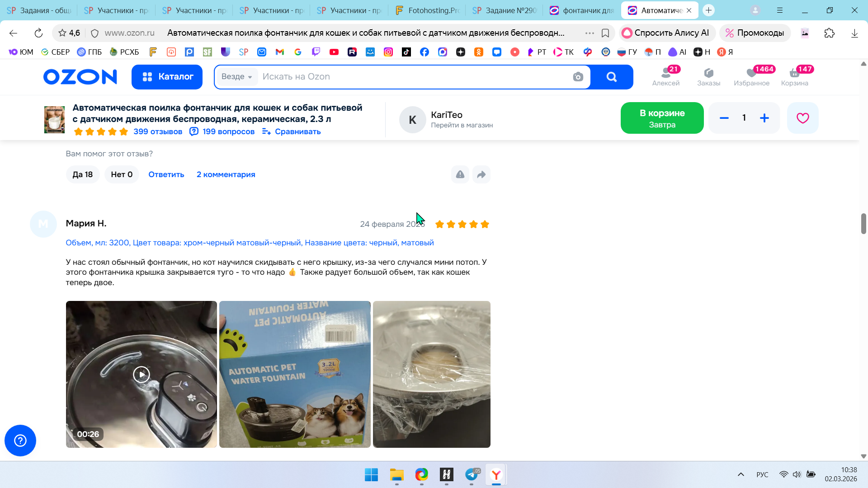Vote Нет 0 on review helpfulness
Viewport: 868px width, 488px height.
122,174
